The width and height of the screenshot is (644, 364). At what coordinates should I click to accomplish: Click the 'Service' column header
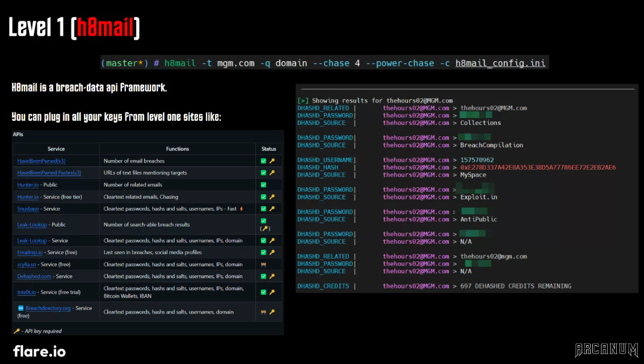click(56, 149)
